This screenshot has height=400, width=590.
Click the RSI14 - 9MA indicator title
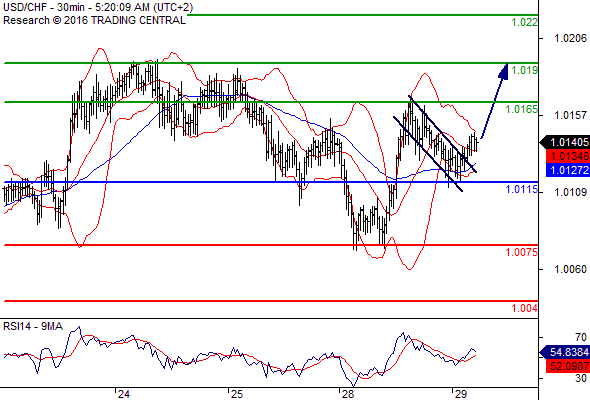pos(33,326)
